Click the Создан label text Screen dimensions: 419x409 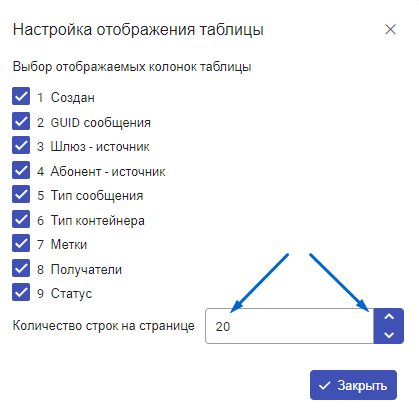pos(72,97)
